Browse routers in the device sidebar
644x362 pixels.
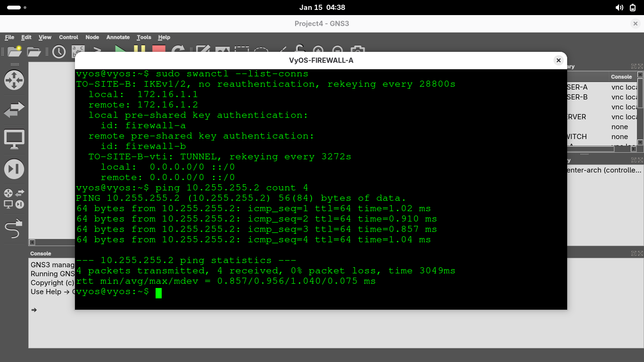[14, 80]
